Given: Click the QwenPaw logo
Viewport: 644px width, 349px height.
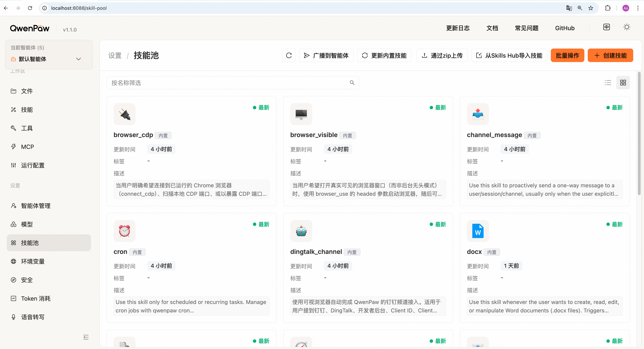Looking at the screenshot, I should (x=30, y=28).
